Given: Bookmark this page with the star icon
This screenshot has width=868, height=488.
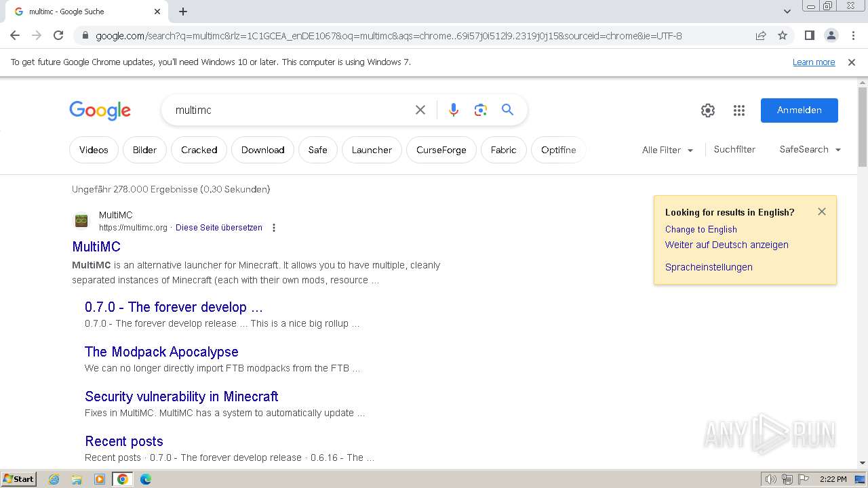Looking at the screenshot, I should (x=783, y=35).
